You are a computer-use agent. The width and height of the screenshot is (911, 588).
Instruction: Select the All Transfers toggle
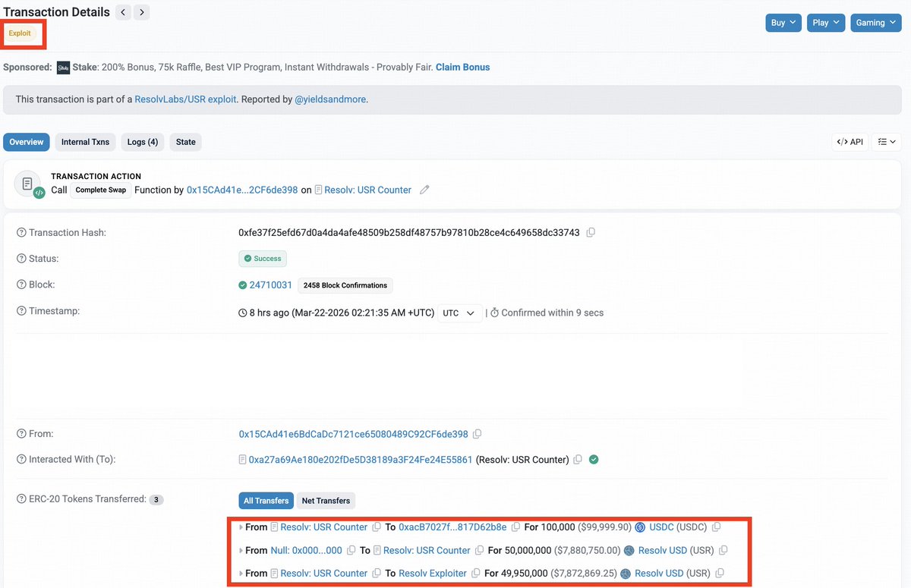266,501
